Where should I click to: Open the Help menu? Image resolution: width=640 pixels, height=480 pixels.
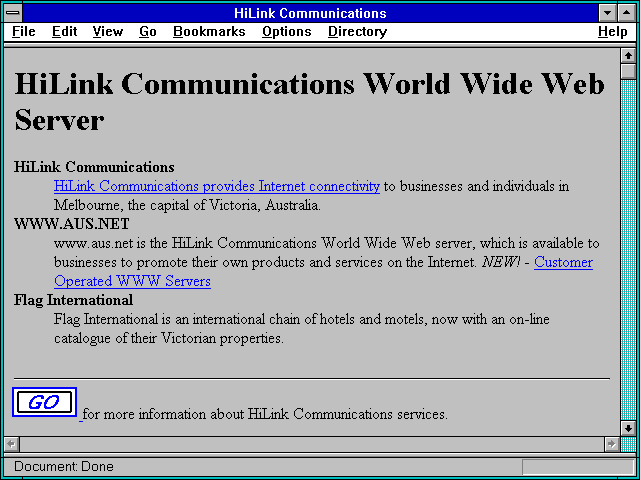tap(613, 32)
